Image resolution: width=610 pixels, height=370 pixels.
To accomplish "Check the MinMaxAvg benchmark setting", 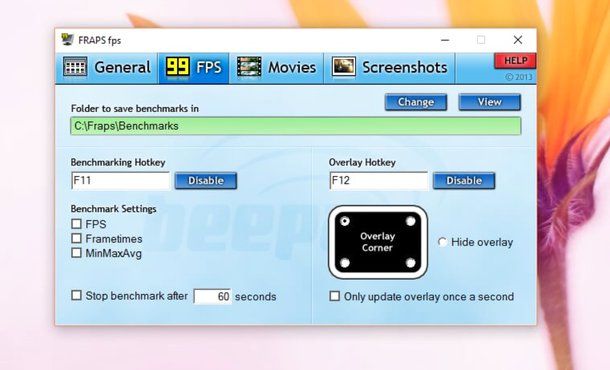I will pos(76,253).
